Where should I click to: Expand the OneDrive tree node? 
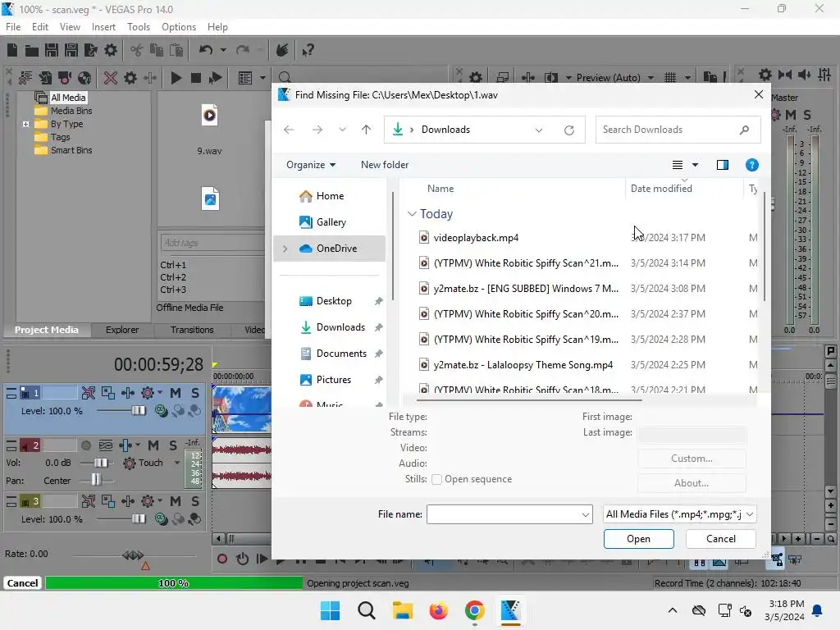pyautogui.click(x=285, y=249)
